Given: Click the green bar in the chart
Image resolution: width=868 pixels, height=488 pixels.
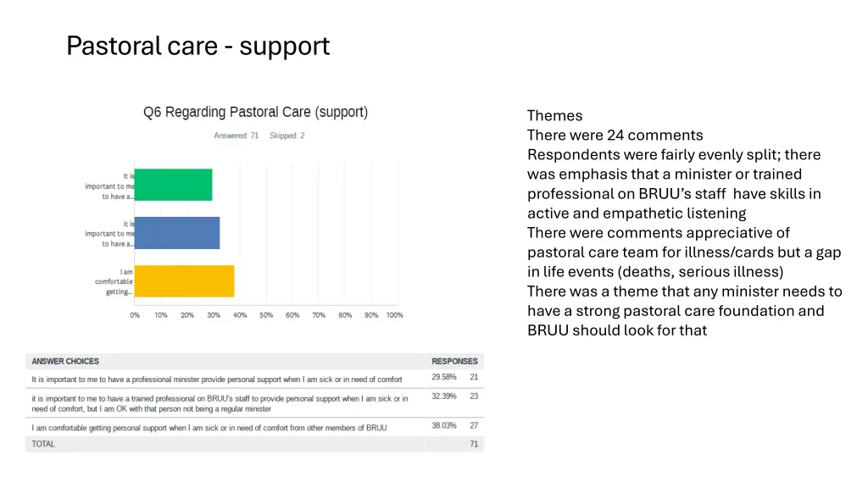Looking at the screenshot, I should click(x=173, y=185).
